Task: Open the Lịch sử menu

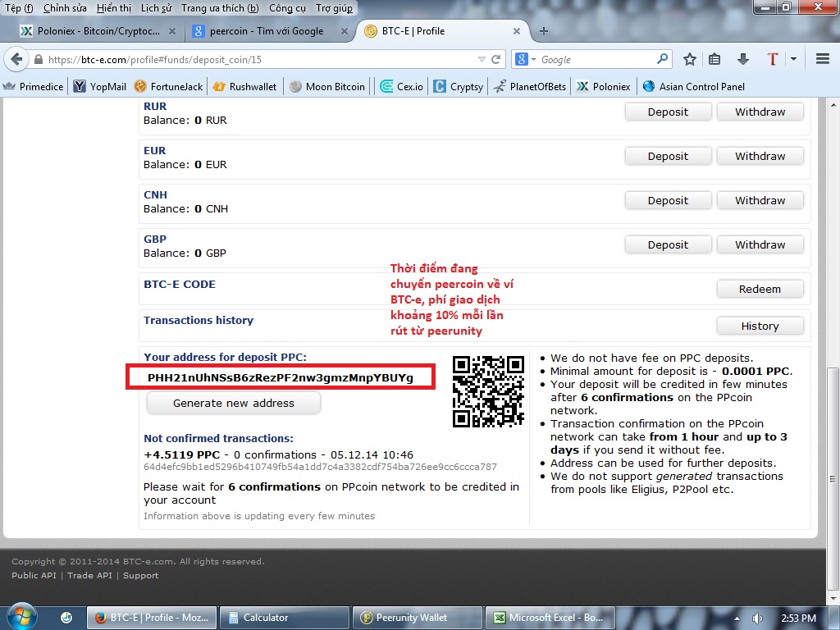Action: point(157,8)
